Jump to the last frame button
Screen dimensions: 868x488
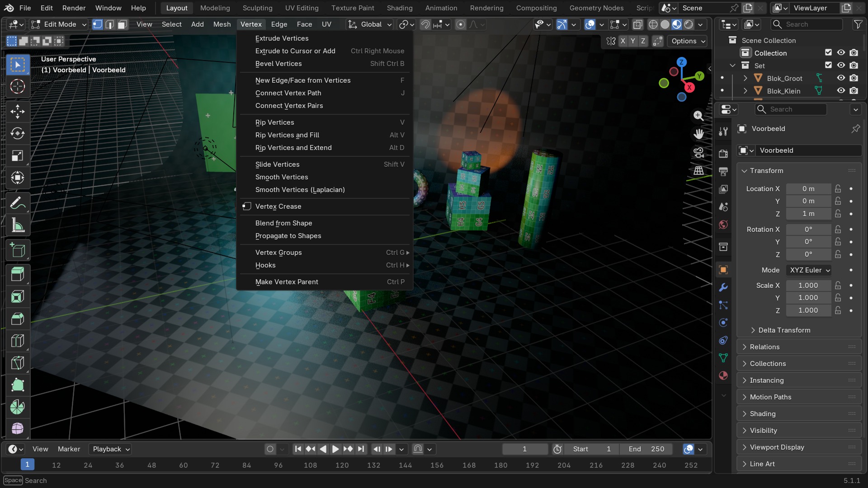(360, 449)
